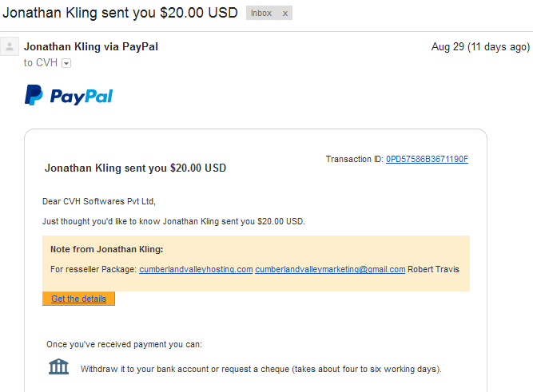Image resolution: width=533 pixels, height=392 pixels.
Task: Open cumberlandvalleyhosting.com link
Action: coord(196,269)
